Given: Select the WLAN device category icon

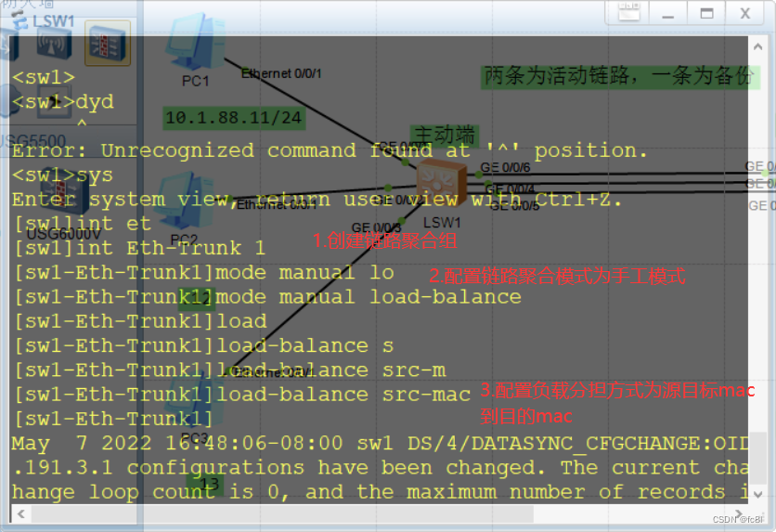Looking at the screenshot, I should (54, 45).
